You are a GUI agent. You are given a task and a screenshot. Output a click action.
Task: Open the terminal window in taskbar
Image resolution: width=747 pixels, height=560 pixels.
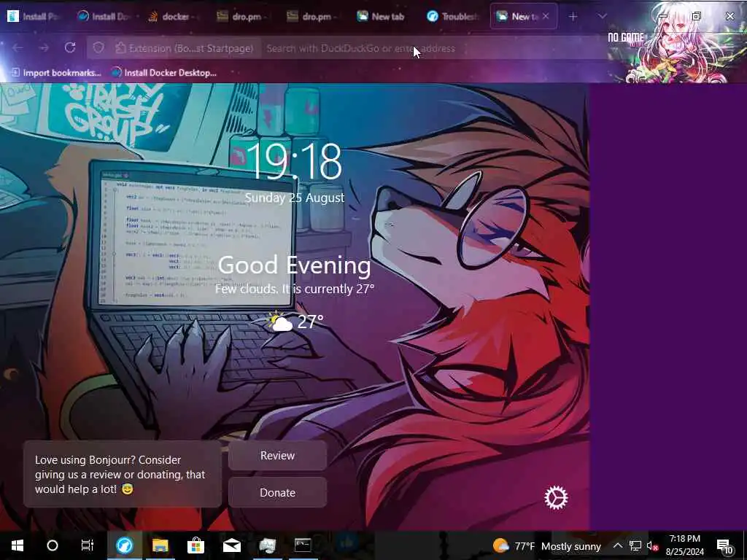303,545
